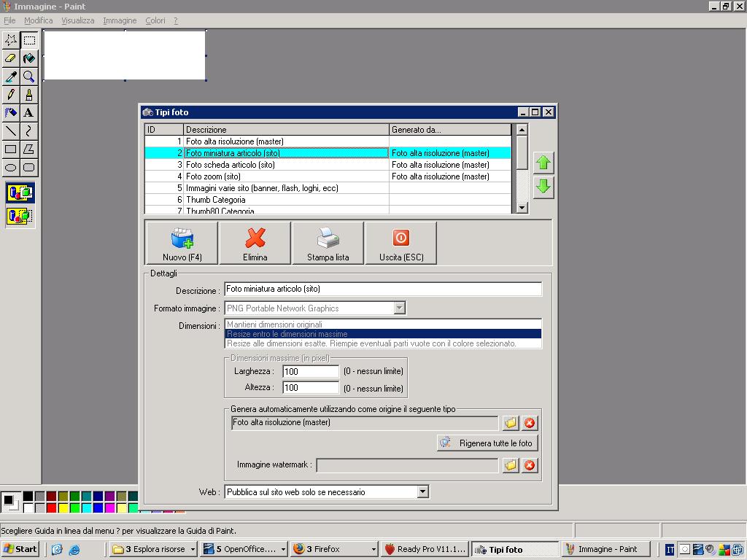Screen dimensions: 747x560
Task: Click the list scrollbar down arrow
Action: point(522,208)
